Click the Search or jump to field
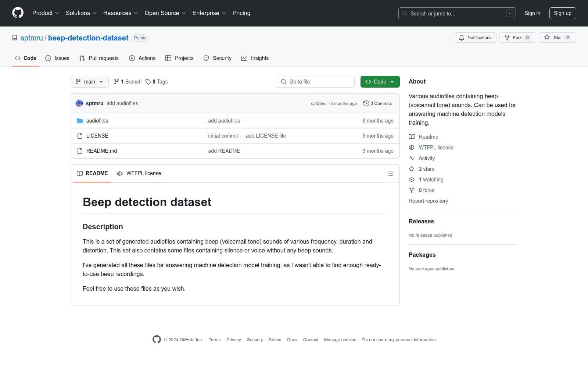The height and width of the screenshot is (368, 588). pos(457,13)
